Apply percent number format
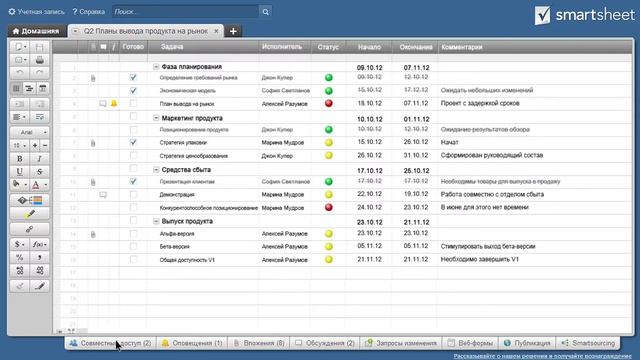This screenshot has width=640, height=360. click(19, 258)
